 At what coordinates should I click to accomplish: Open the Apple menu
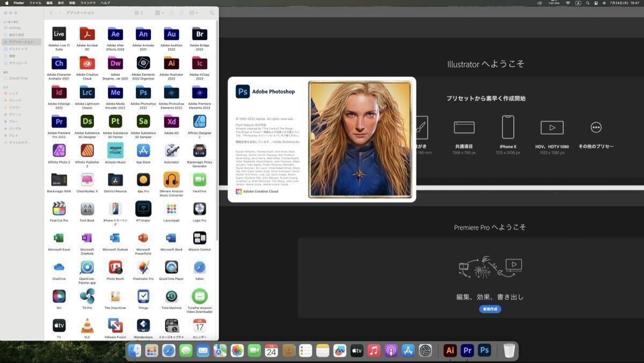[7, 3]
